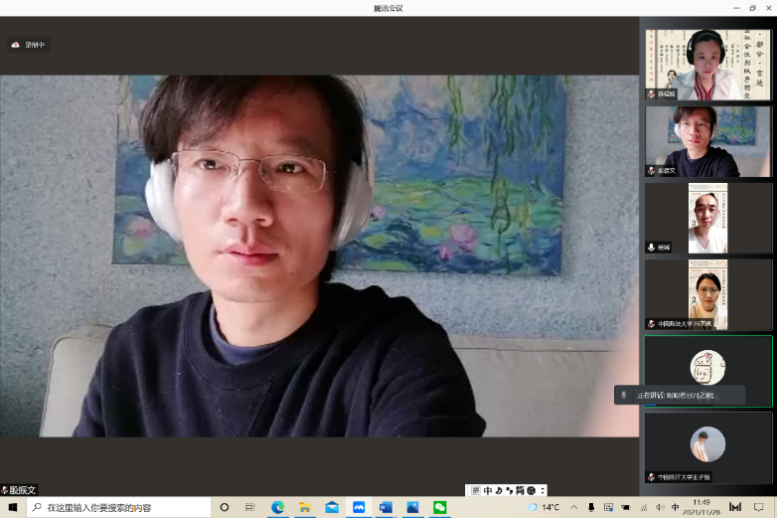Open the Photos app in the taskbar
The width and height of the screenshot is (777, 518).
tap(413, 508)
